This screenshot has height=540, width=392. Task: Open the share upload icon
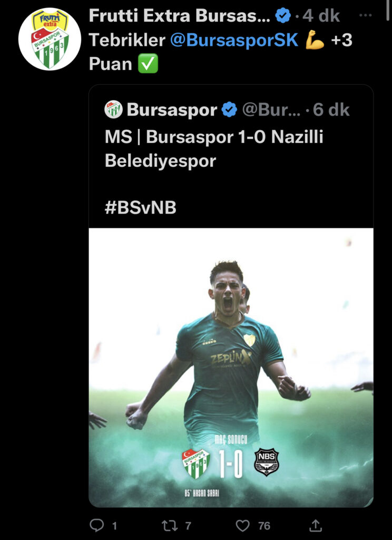315,525
